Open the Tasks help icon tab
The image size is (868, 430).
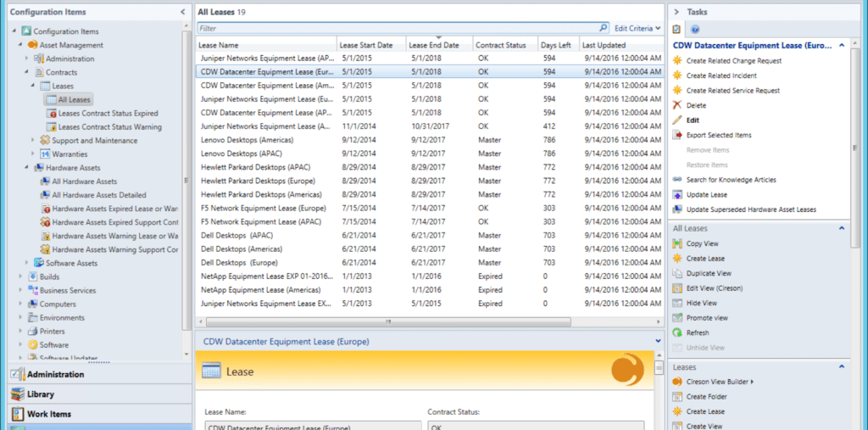tap(695, 30)
